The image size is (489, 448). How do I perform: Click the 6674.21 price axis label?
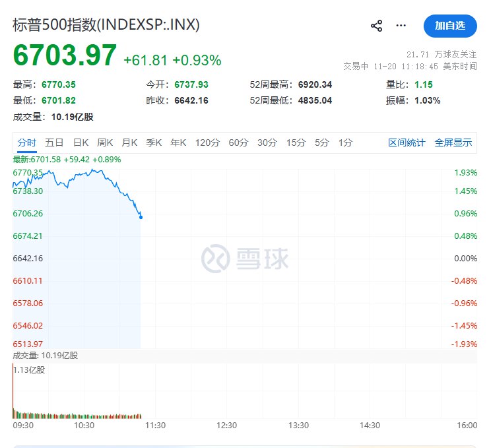28,236
